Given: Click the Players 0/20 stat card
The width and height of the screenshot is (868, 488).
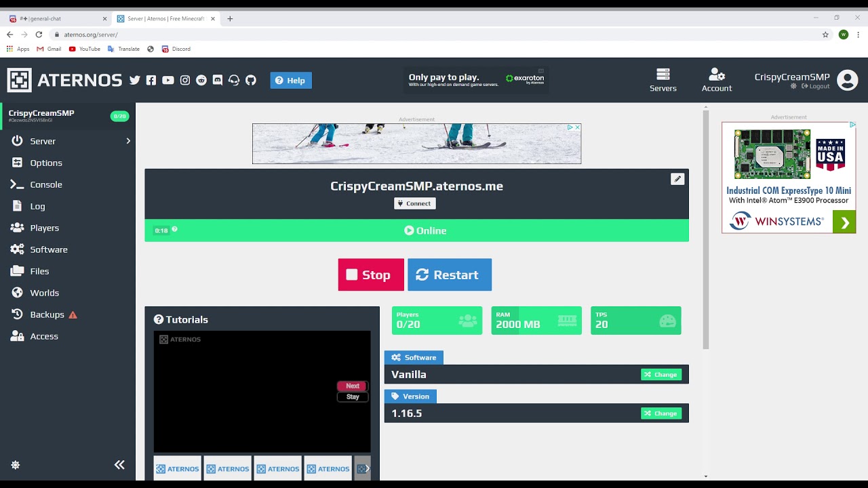Looking at the screenshot, I should pyautogui.click(x=437, y=321).
